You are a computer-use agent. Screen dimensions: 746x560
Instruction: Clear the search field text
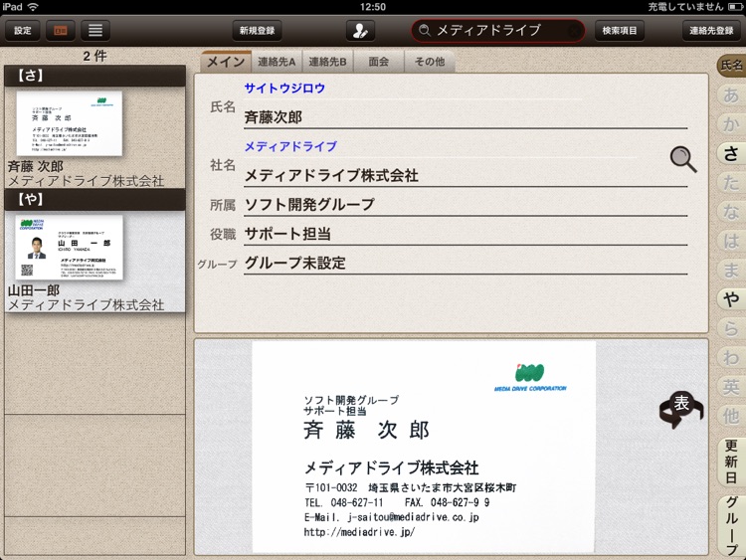(574, 31)
